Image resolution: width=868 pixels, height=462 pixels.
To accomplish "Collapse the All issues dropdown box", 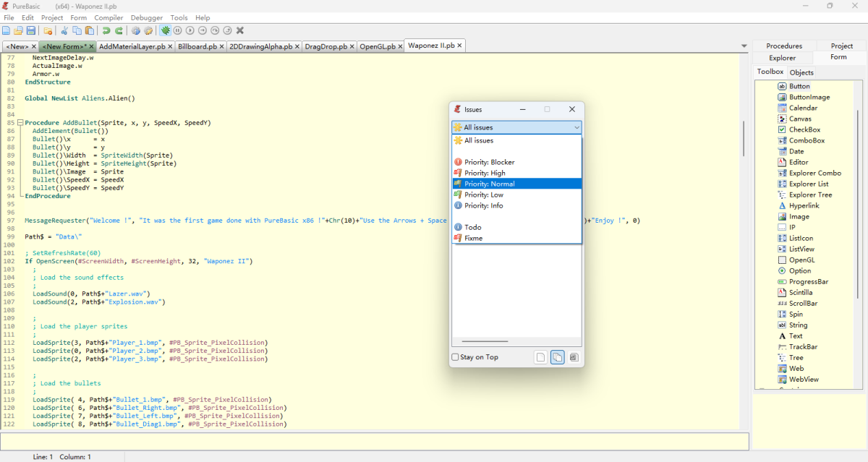I will tap(576, 127).
